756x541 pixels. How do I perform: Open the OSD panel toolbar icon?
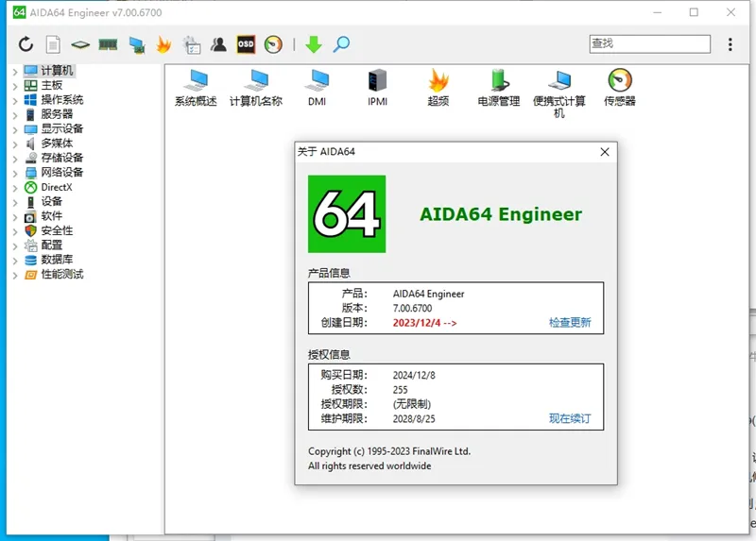click(246, 44)
